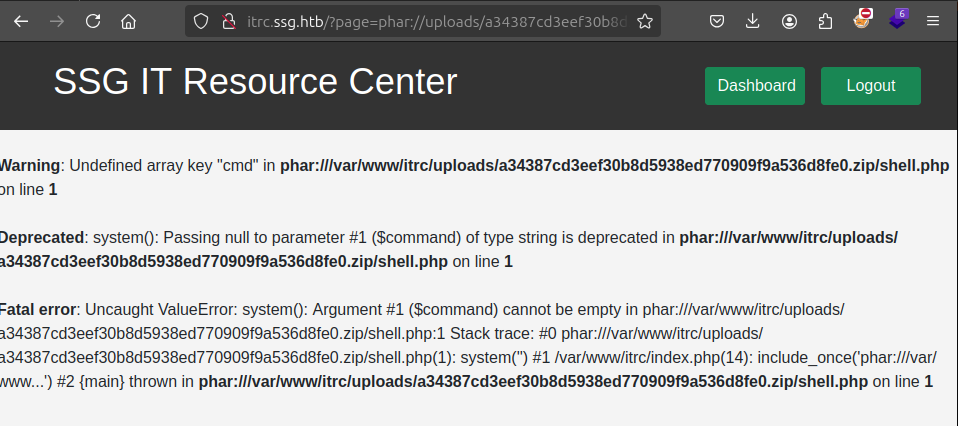Click the Forward navigation arrow

(x=57, y=21)
